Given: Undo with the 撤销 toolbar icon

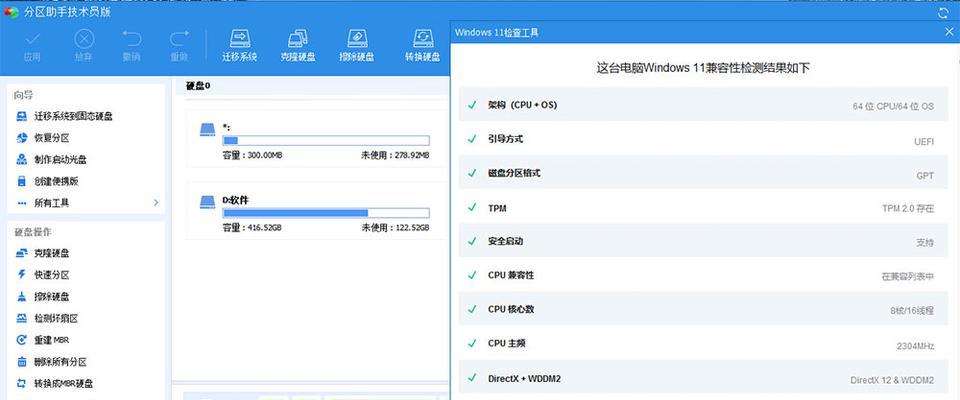Looking at the screenshot, I should click(131, 45).
